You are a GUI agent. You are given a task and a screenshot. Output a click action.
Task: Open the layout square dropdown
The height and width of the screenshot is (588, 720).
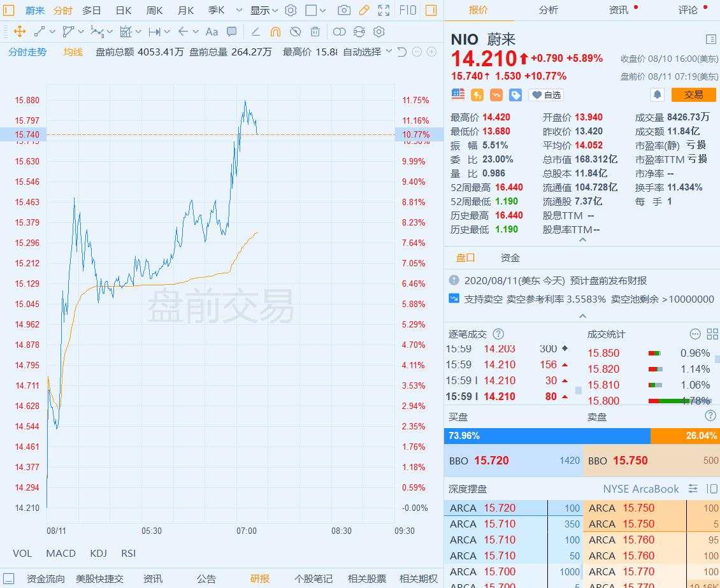tap(315, 10)
